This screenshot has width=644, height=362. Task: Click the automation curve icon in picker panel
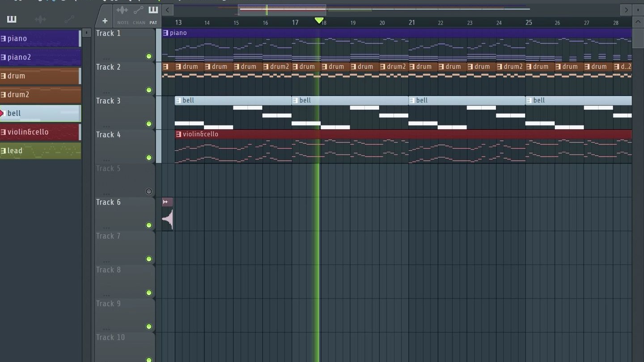coord(69,19)
